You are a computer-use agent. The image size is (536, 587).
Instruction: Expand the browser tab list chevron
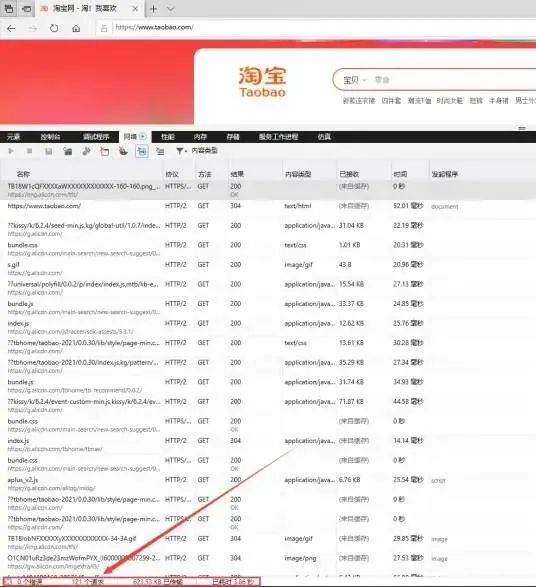(170, 9)
